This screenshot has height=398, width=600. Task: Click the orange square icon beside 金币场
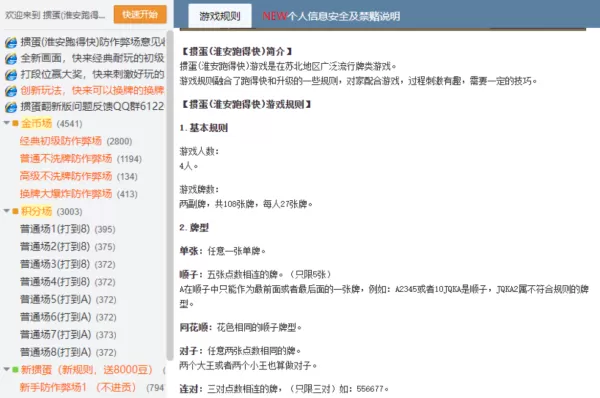[15, 123]
